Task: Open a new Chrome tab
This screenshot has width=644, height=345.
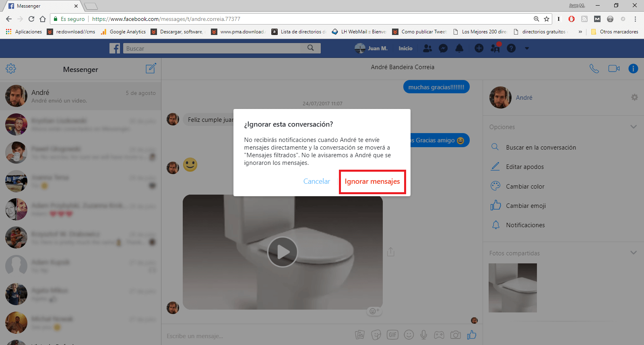Action: 91,6
